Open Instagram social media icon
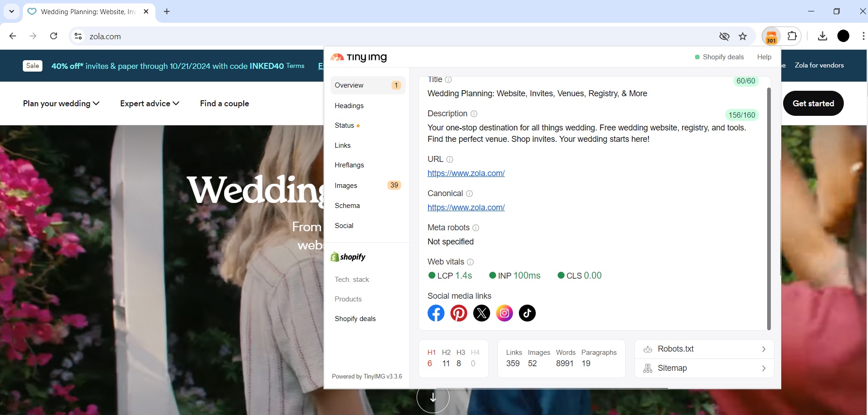868x415 pixels. pyautogui.click(x=504, y=313)
